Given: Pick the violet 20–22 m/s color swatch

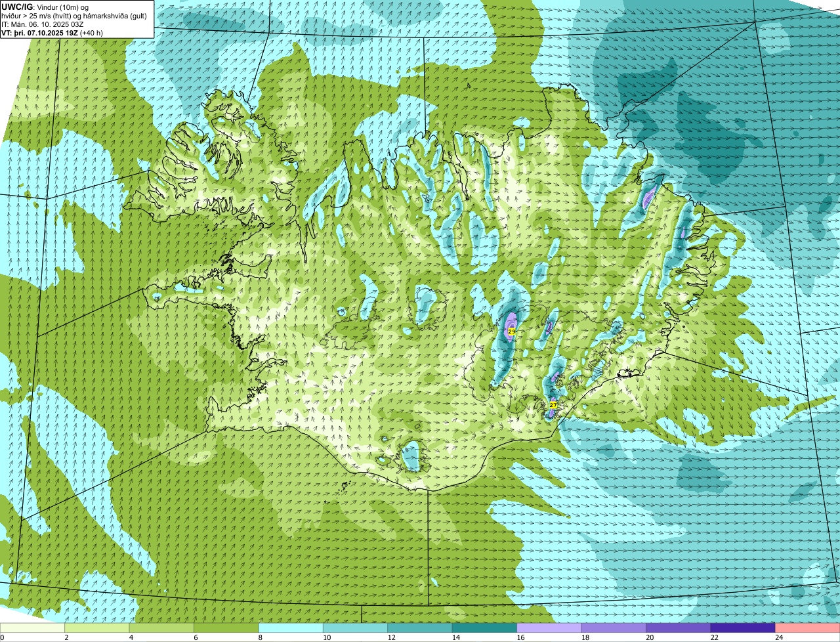Looking at the screenshot, I should 679,628.
